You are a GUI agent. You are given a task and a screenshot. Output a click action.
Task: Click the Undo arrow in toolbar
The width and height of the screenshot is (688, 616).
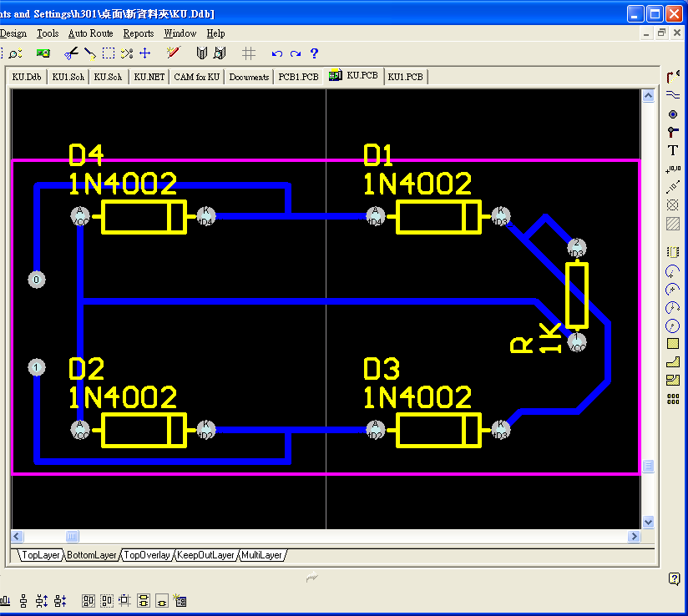[x=277, y=53]
